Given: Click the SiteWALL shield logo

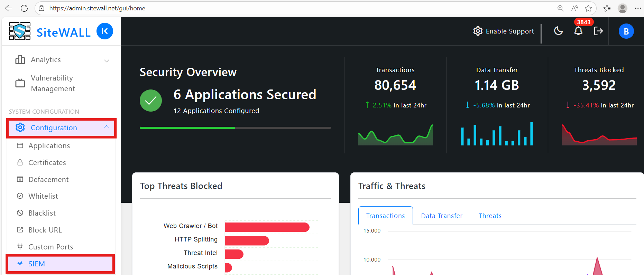Looking at the screenshot, I should 20,31.
